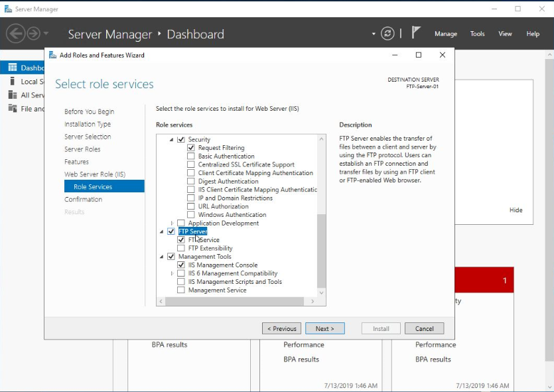Click the vertical scrollbar thumb in role list

321,251
